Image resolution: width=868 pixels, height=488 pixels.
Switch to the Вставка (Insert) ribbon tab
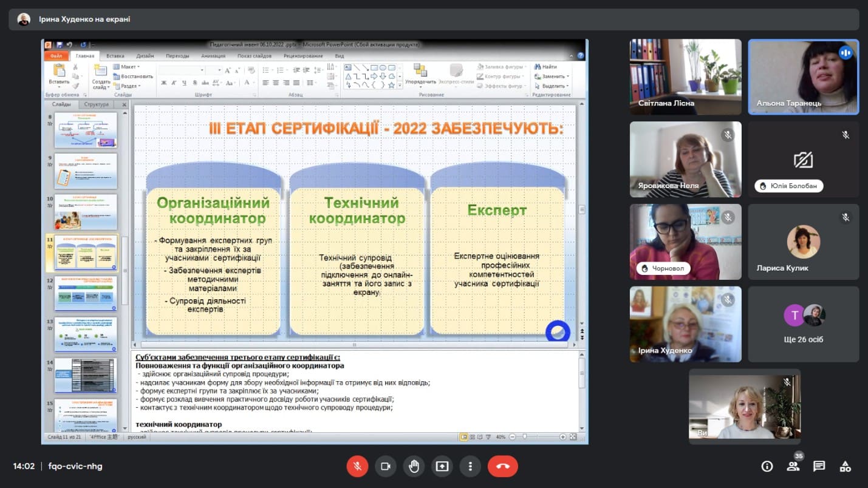[x=115, y=56]
